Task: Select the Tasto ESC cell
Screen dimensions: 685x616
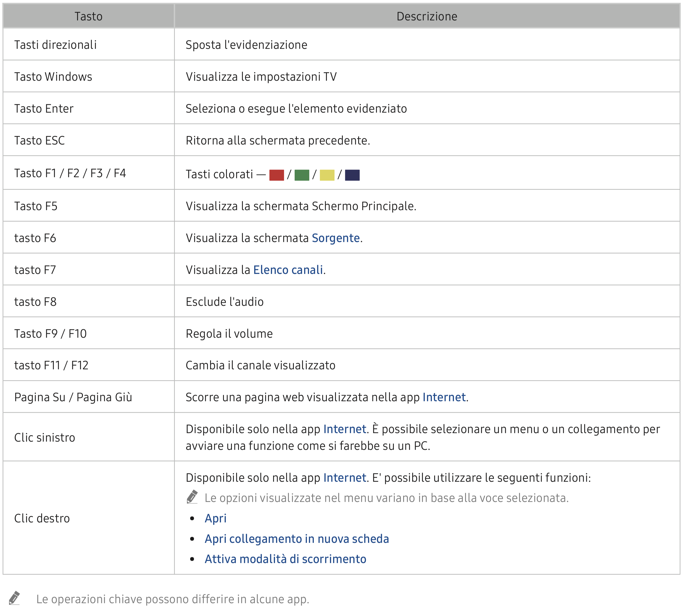Action: 88,140
